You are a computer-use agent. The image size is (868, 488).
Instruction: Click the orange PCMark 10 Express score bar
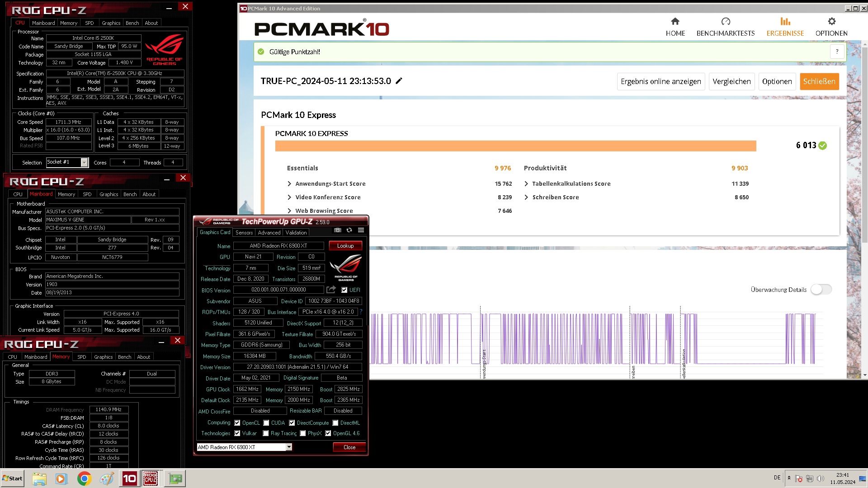515,145
